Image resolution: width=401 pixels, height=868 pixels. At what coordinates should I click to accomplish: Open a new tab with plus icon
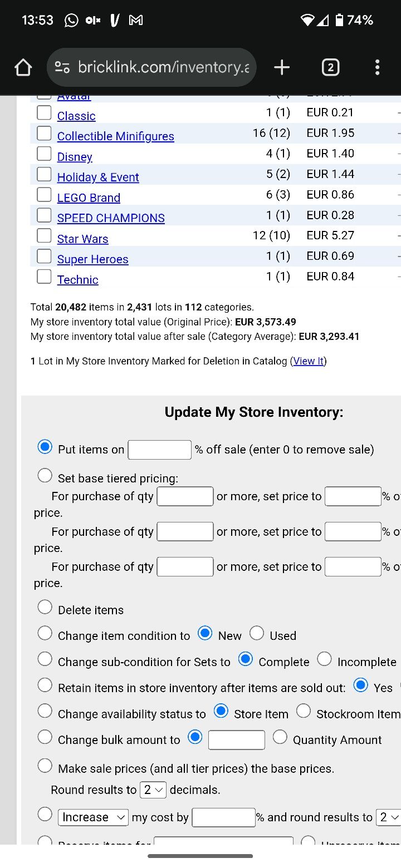pyautogui.click(x=282, y=68)
